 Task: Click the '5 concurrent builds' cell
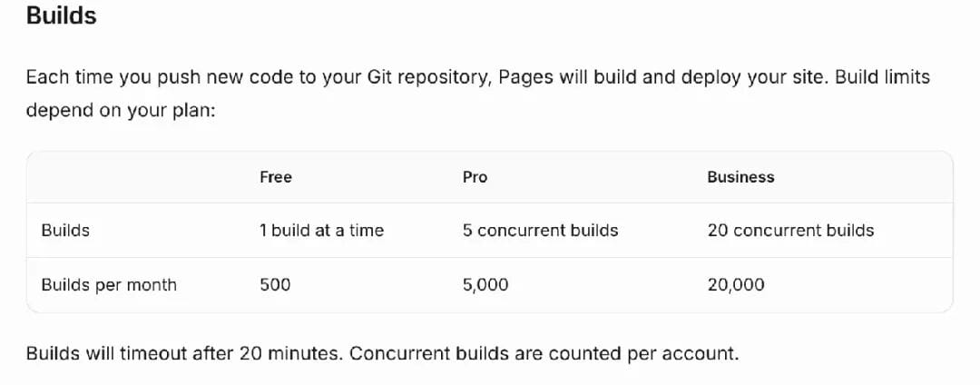tap(540, 231)
